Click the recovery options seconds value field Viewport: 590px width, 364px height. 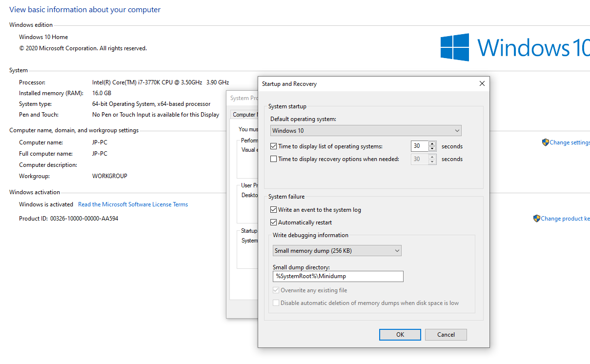[420, 159]
